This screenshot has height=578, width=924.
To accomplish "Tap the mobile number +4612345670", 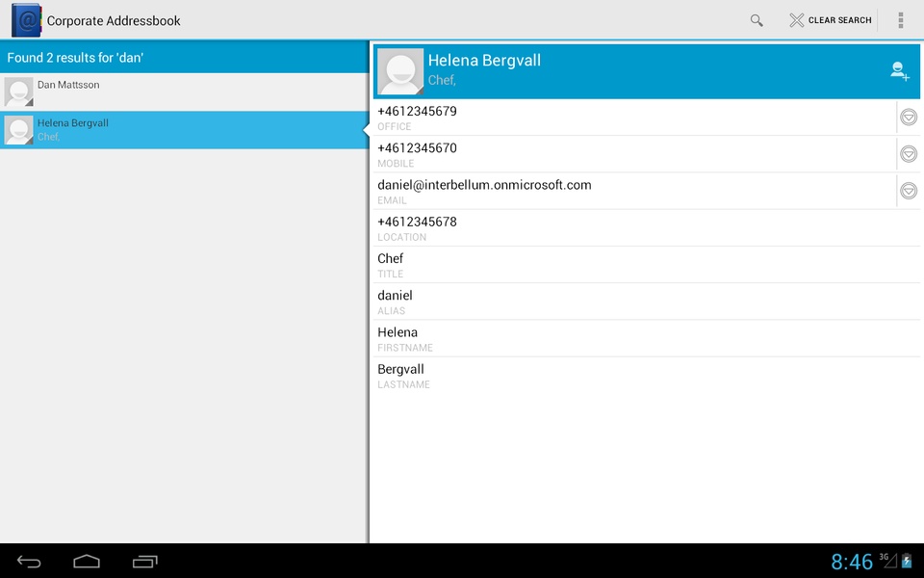I will tap(417, 148).
